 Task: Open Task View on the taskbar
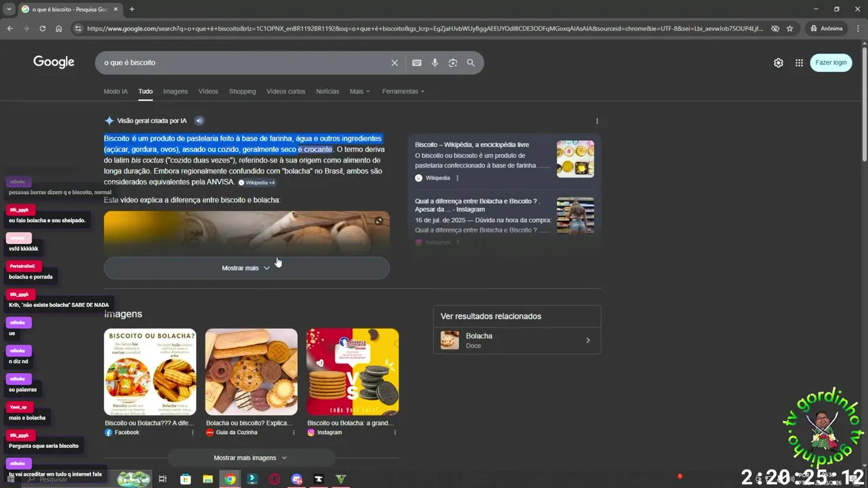(x=163, y=479)
